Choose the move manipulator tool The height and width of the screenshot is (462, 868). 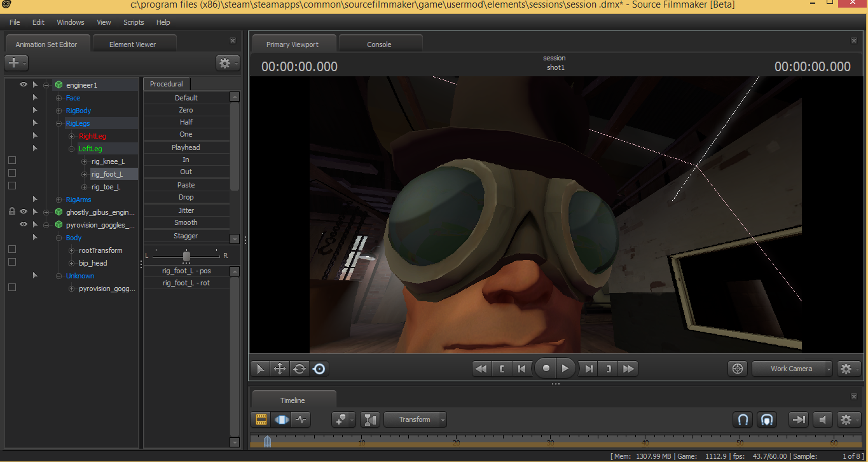point(279,369)
